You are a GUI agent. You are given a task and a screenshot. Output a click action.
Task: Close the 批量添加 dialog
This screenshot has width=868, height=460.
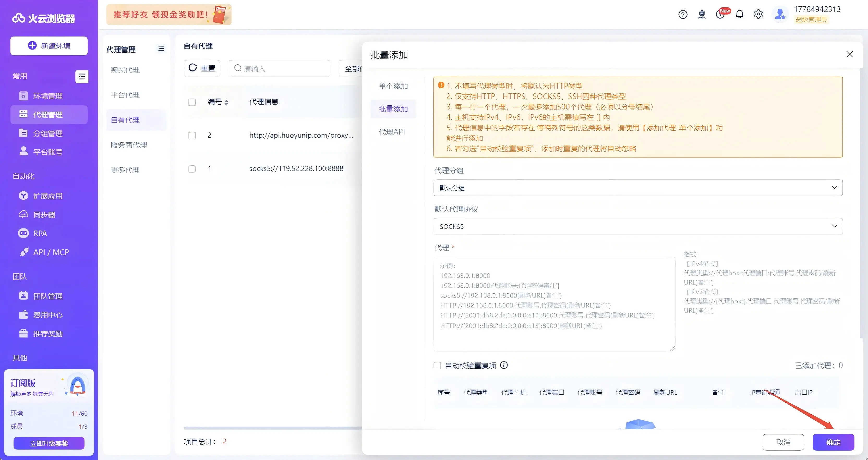coord(849,55)
